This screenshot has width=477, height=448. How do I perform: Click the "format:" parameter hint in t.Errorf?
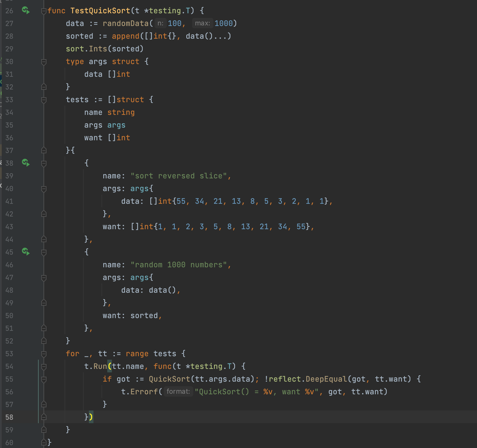tap(178, 392)
